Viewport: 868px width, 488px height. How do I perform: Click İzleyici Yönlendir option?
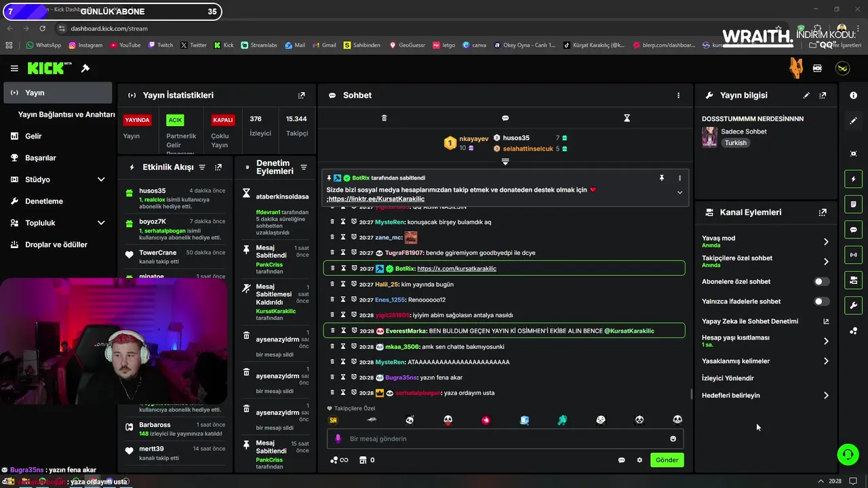(728, 378)
